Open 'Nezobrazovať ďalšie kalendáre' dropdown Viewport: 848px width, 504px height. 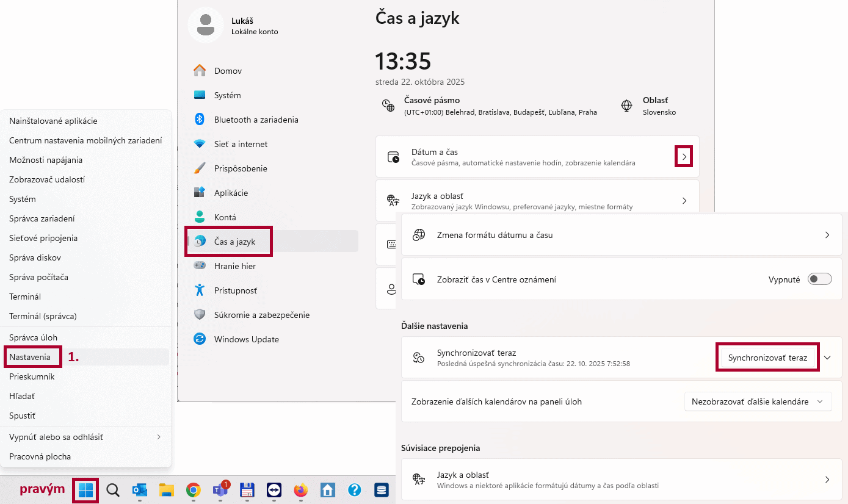point(758,401)
